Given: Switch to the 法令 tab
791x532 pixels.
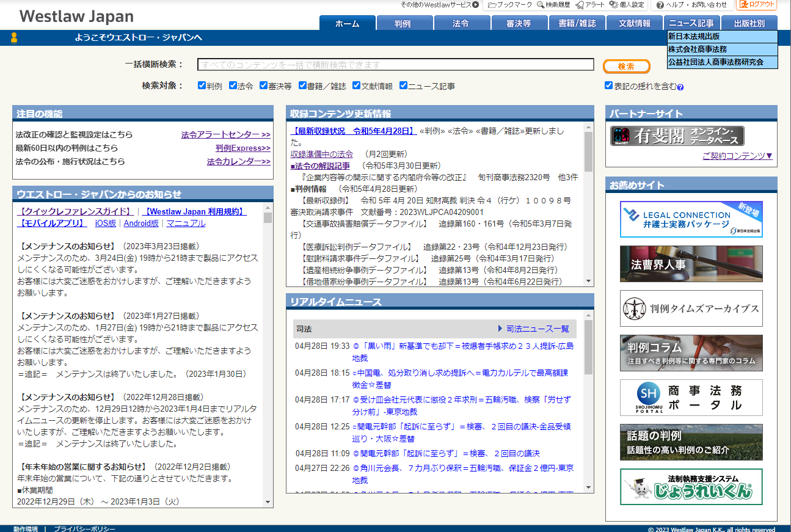Looking at the screenshot, I should (462, 23).
